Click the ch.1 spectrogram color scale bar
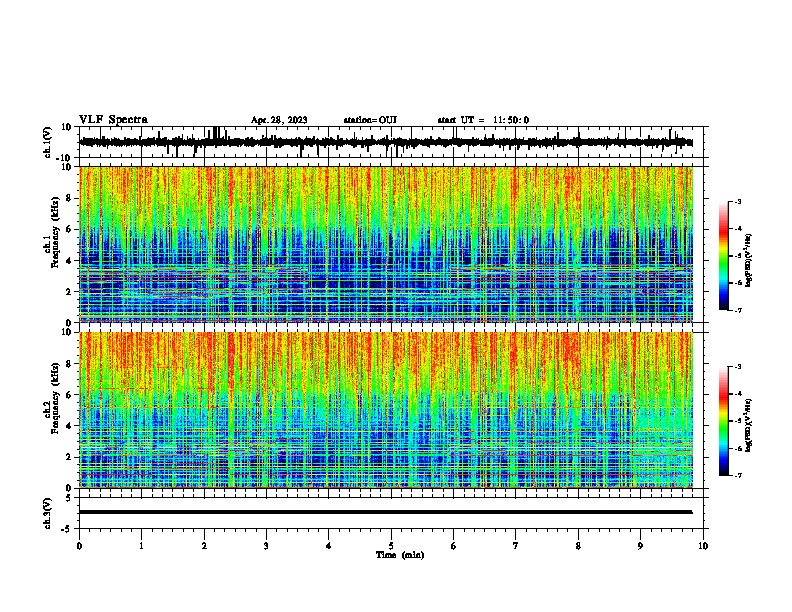 723,256
